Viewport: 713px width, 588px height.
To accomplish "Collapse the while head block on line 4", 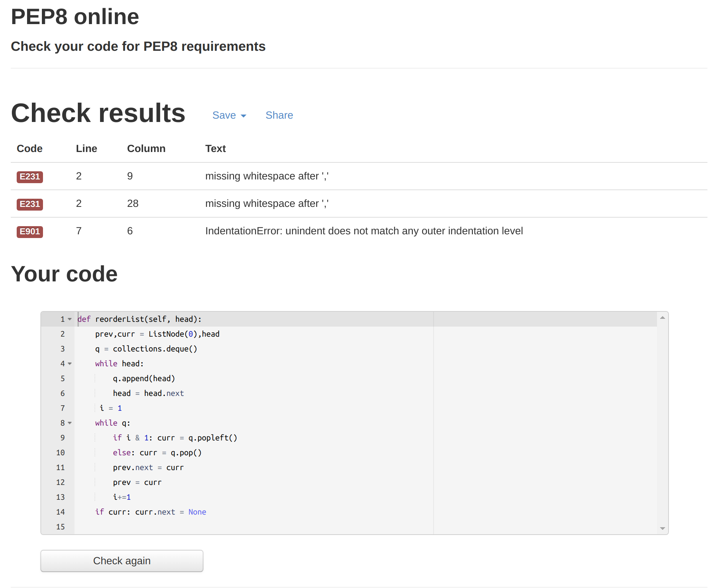I will point(70,364).
